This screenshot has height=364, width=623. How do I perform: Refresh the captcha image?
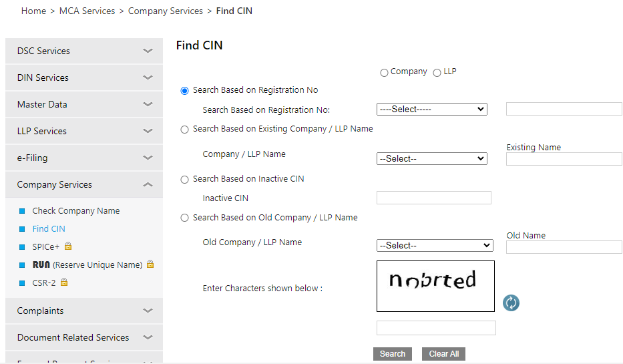click(x=511, y=303)
